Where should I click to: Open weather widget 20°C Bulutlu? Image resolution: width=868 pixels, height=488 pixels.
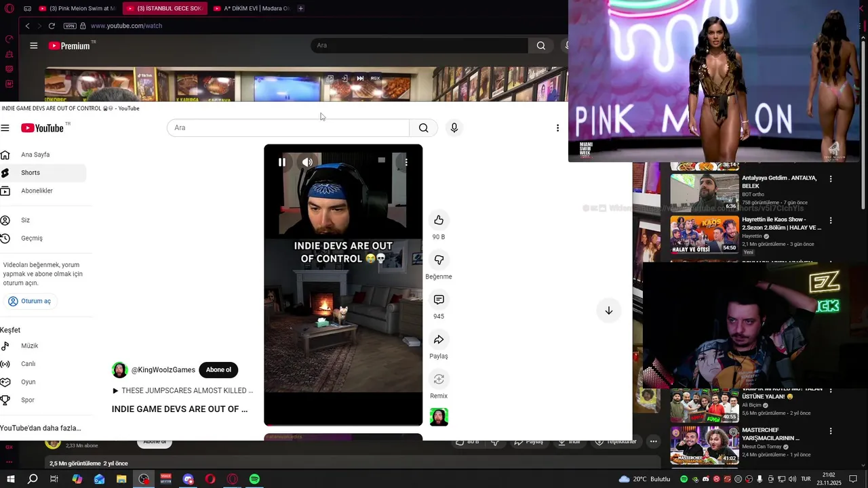point(644,479)
